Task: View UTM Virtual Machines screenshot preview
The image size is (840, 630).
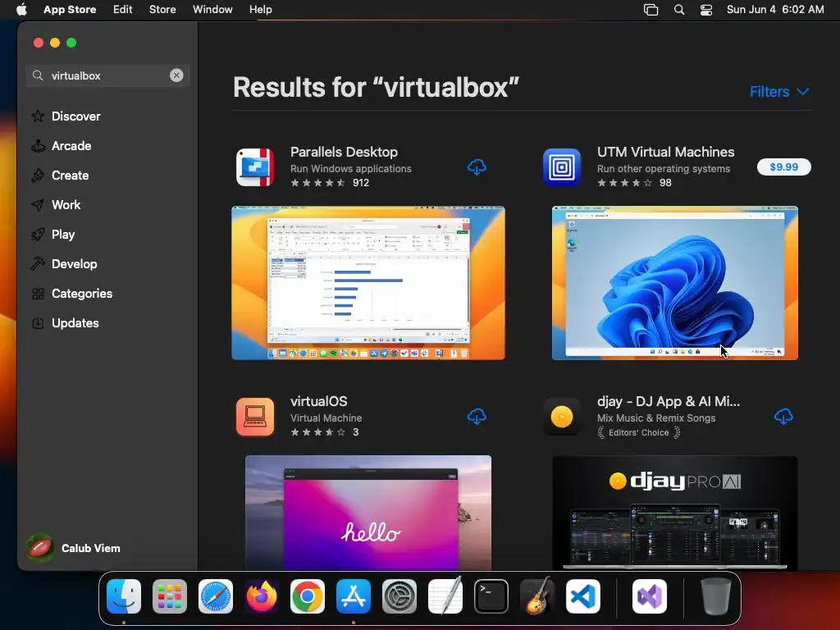Action: [675, 283]
